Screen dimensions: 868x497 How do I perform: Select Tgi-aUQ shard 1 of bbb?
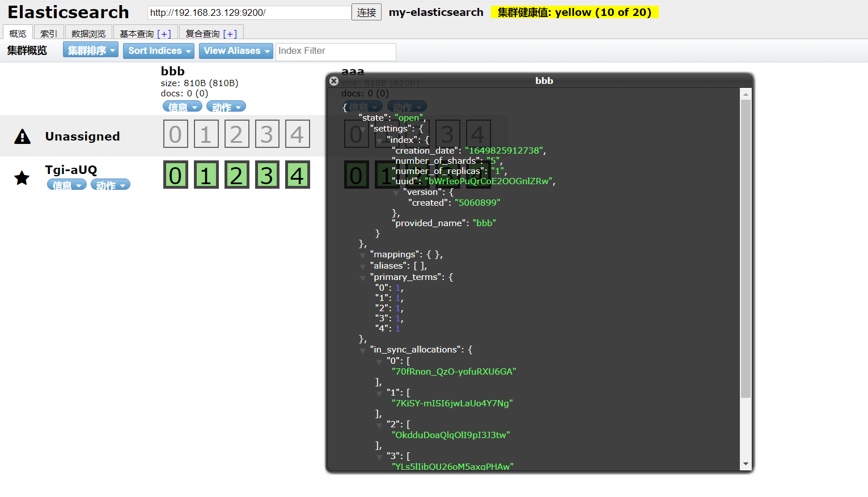(206, 175)
